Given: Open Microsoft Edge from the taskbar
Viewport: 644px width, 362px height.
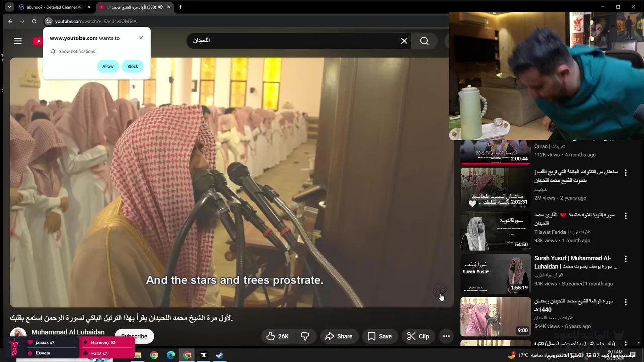Looking at the screenshot, I should [x=171, y=355].
